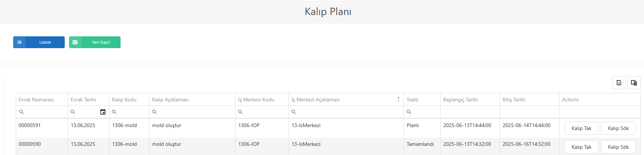Click the sort arrow in İş Merkezi Açıklaması header
The height and width of the screenshot is (155, 644).
398,99
